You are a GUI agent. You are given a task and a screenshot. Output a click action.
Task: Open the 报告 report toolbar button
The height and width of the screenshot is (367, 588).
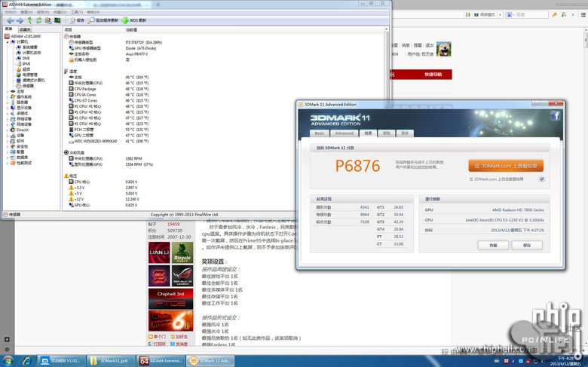pos(77,20)
